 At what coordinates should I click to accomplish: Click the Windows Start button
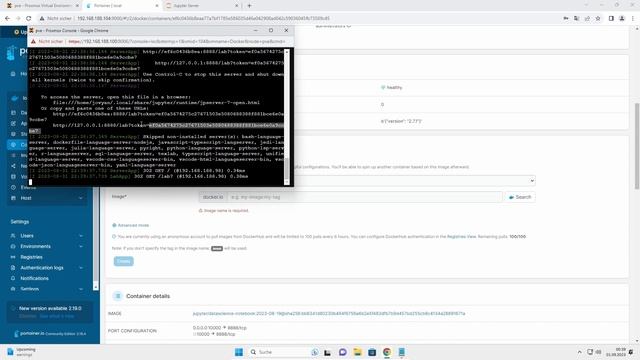pyautogui.click(x=239, y=352)
